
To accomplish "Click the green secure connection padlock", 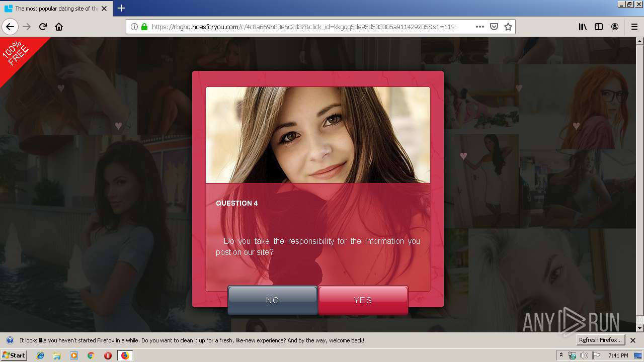I will coord(144,27).
